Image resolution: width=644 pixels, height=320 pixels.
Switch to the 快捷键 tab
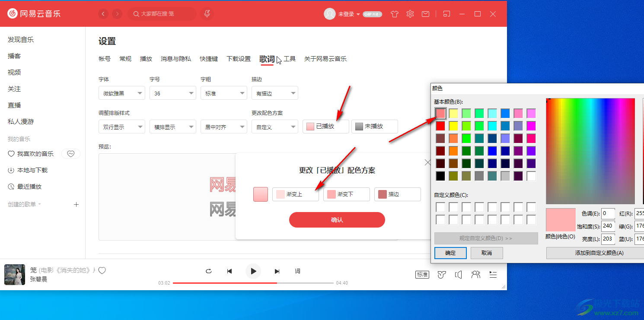click(x=209, y=59)
